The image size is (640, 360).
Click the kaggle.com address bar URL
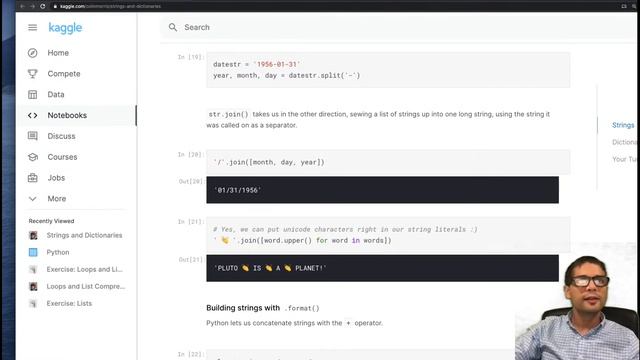(x=110, y=6)
